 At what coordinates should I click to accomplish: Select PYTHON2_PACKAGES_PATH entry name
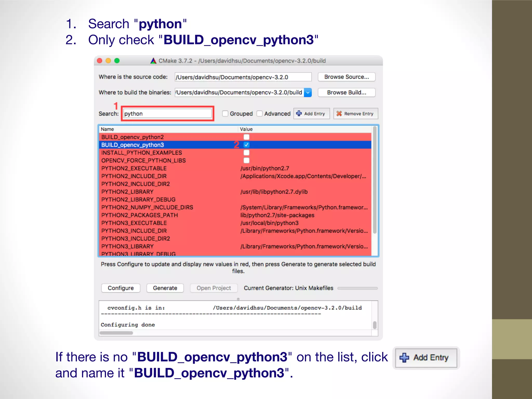139,215
